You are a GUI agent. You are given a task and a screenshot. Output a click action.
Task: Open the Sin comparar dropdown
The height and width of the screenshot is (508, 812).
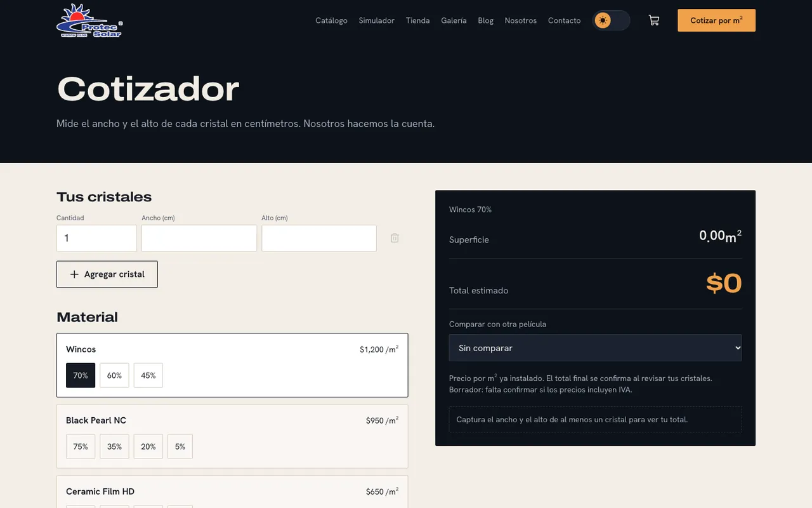[595, 348]
